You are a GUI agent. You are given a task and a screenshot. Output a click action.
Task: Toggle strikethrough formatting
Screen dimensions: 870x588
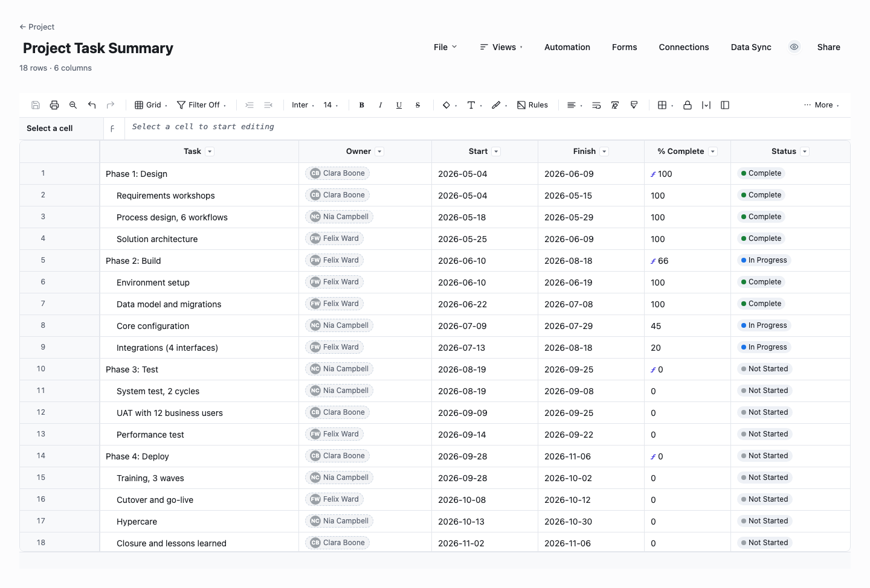[418, 105]
